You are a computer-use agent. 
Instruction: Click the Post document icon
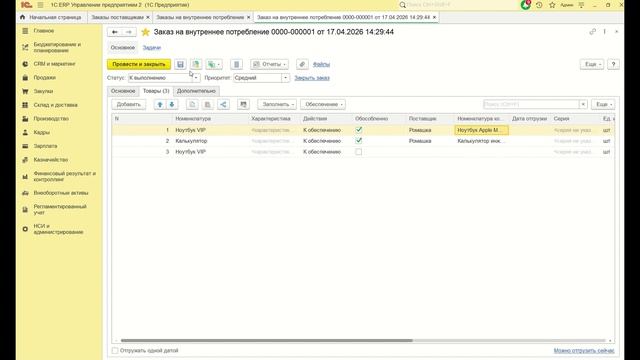[x=196, y=64]
